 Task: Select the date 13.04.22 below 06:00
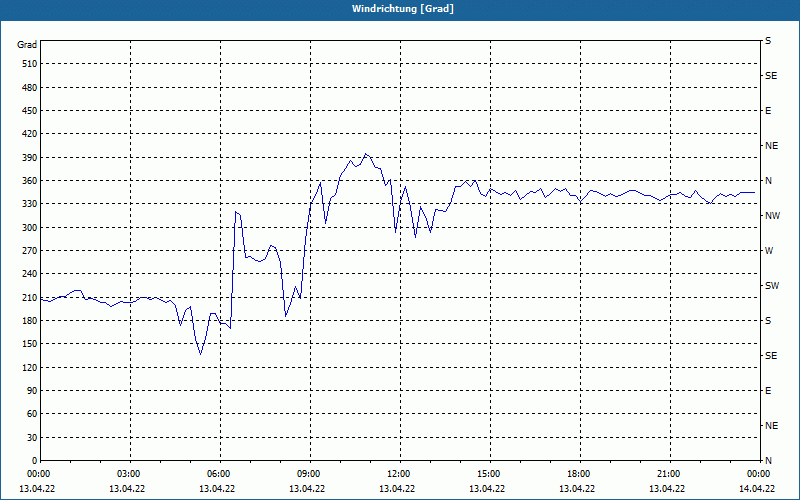217,488
